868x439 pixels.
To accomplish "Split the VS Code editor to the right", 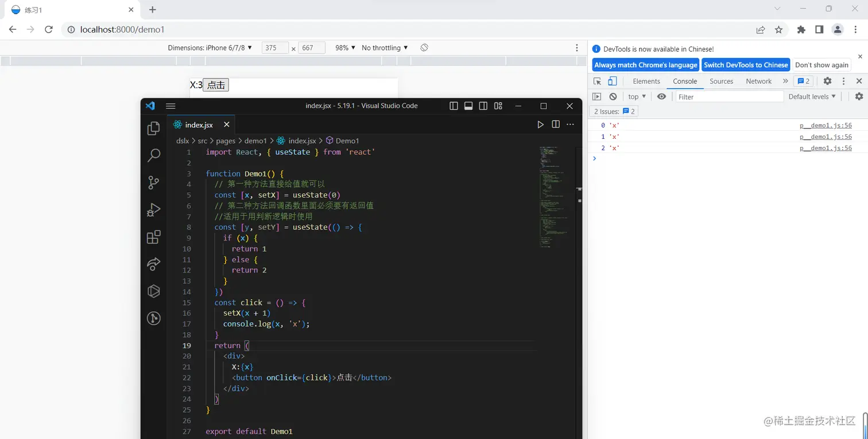I will (x=556, y=125).
